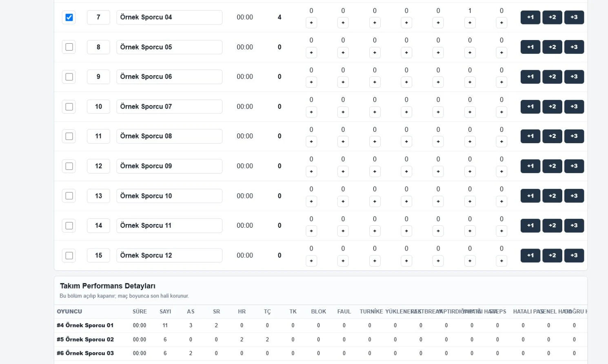Add +1 point to Örnek Sporcu 05
Viewport: 608px width, 364px height.
(x=530, y=47)
